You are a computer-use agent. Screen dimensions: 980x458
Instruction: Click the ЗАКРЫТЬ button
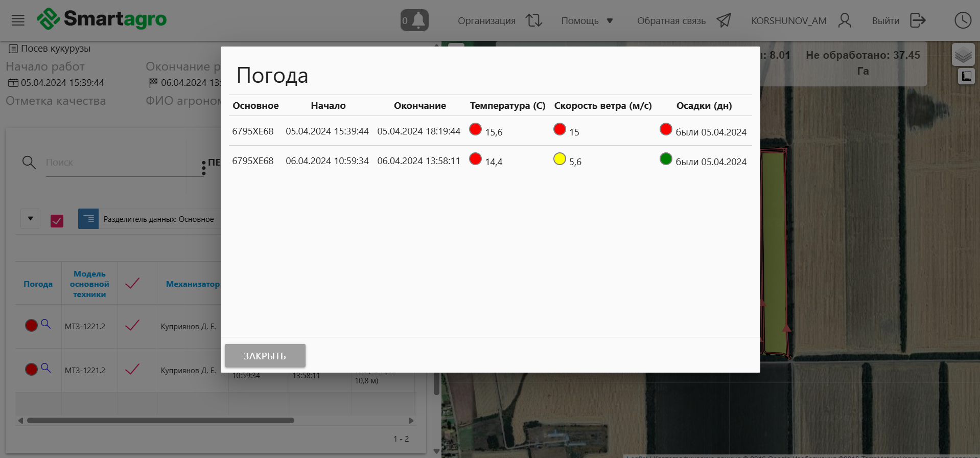tap(265, 356)
